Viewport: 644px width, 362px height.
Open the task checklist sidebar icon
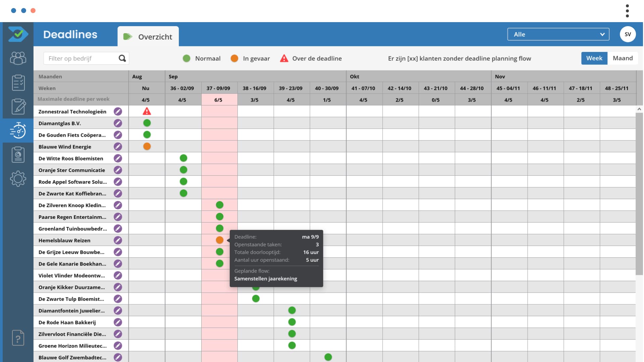[18, 82]
